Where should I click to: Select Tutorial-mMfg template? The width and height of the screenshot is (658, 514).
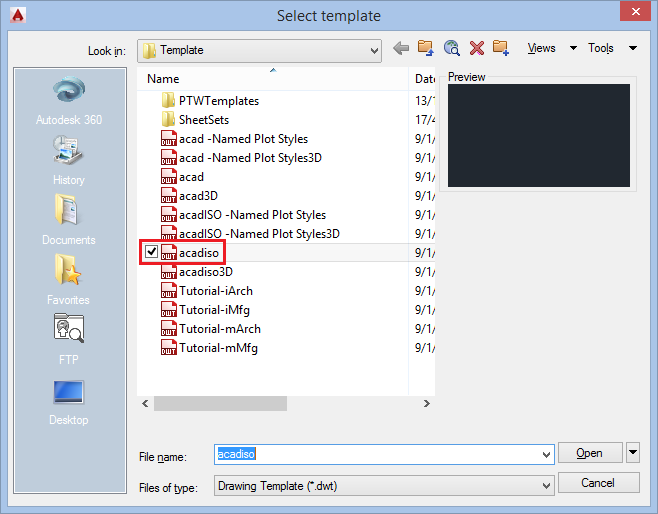209,348
